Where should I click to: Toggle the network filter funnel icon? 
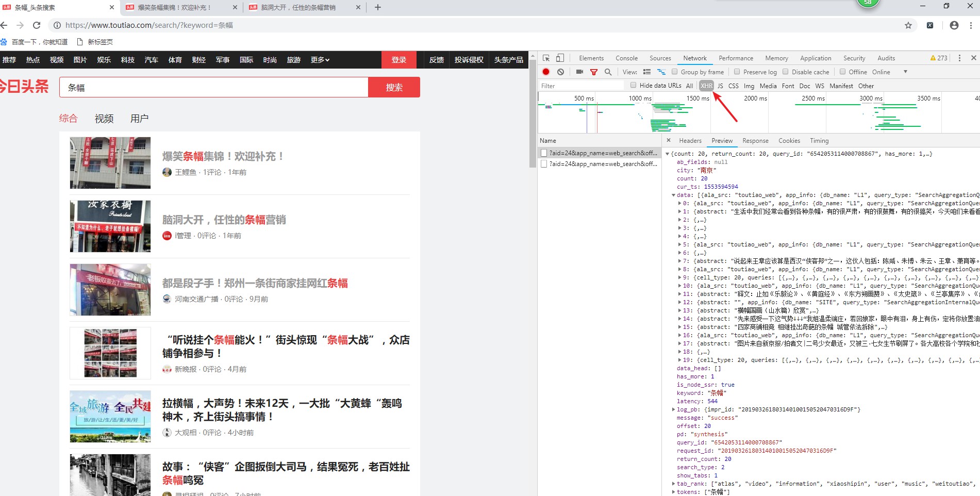[594, 72]
